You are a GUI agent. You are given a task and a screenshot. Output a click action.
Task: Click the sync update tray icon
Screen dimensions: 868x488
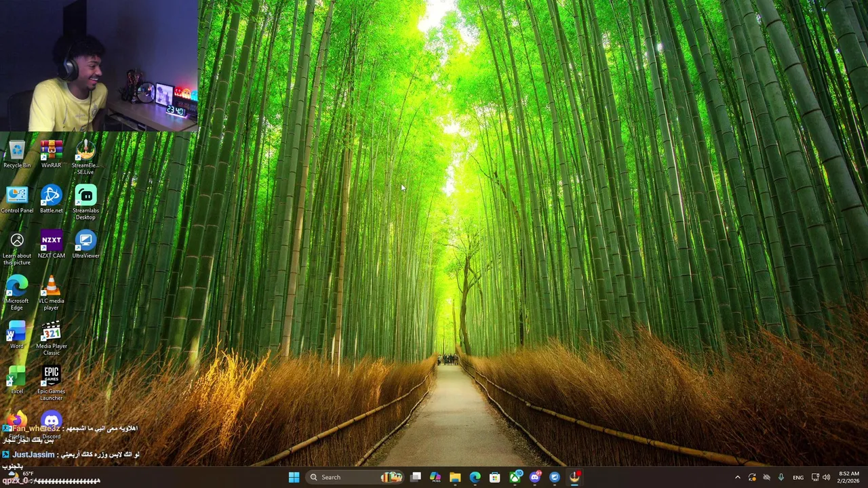tap(752, 477)
